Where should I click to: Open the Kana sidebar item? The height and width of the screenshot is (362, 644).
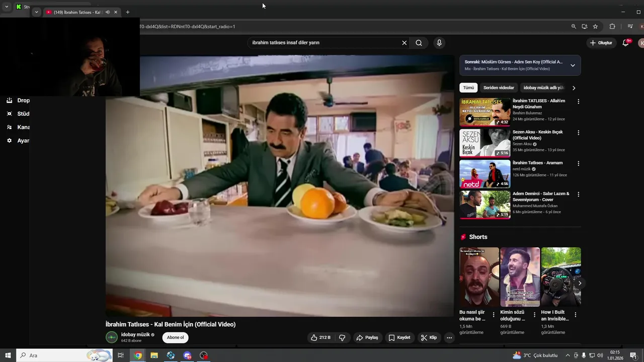point(18,127)
